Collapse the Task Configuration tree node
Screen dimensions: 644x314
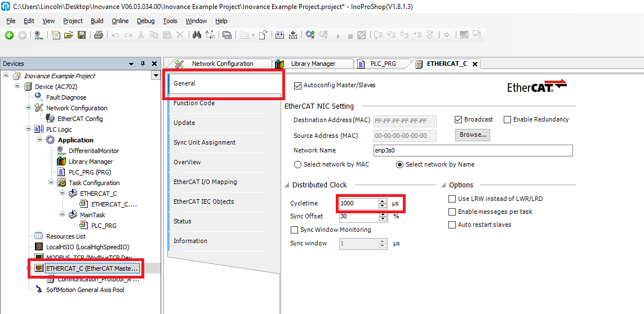coord(51,183)
